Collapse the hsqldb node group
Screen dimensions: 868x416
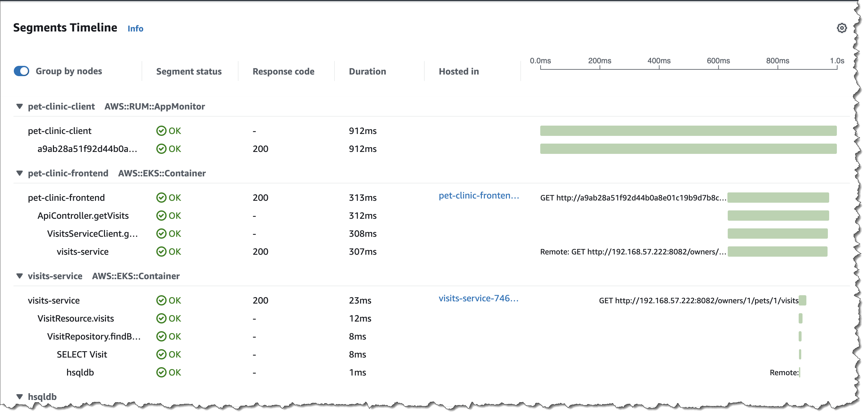(x=20, y=397)
